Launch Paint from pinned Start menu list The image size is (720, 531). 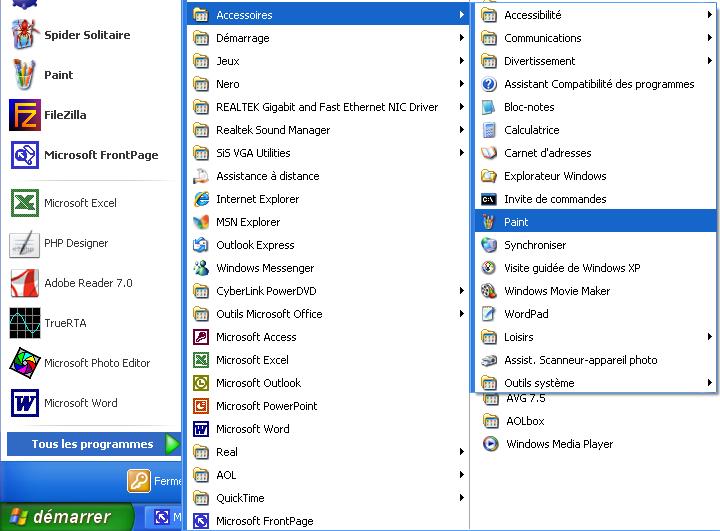24,74
